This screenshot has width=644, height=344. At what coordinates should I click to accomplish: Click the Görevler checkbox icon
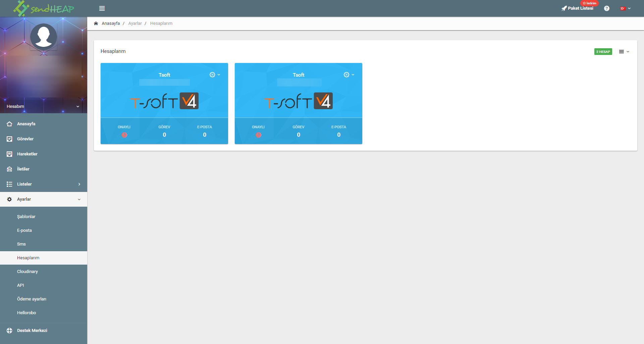[x=9, y=139]
